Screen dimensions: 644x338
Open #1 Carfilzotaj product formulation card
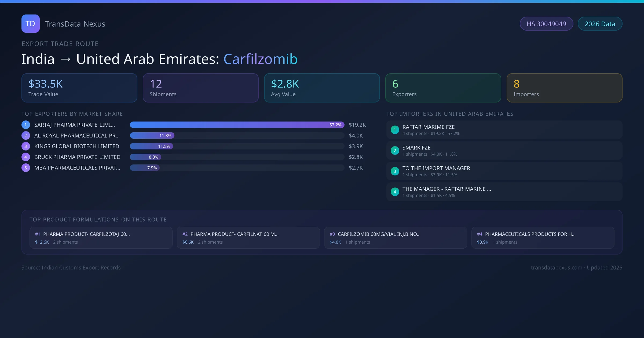pyautogui.click(x=101, y=238)
